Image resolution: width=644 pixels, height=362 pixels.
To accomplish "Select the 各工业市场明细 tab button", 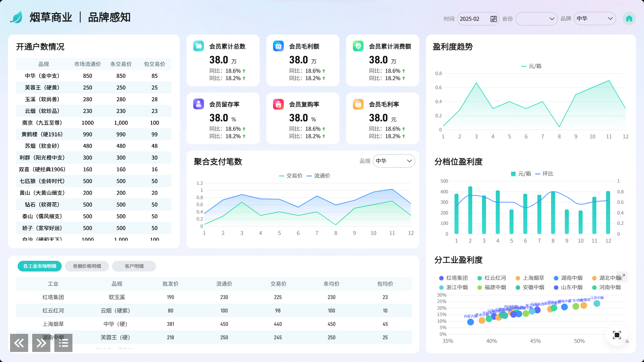I will 40,266.
